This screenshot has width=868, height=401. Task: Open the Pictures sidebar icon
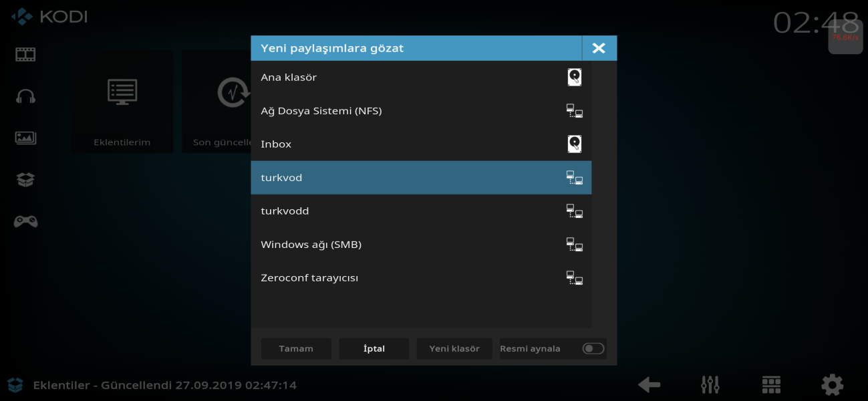(x=25, y=138)
